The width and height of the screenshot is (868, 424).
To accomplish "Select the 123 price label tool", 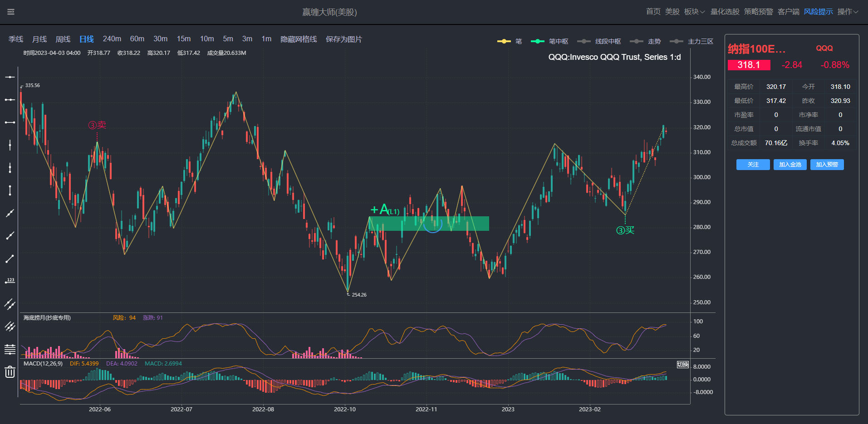I will (10, 281).
